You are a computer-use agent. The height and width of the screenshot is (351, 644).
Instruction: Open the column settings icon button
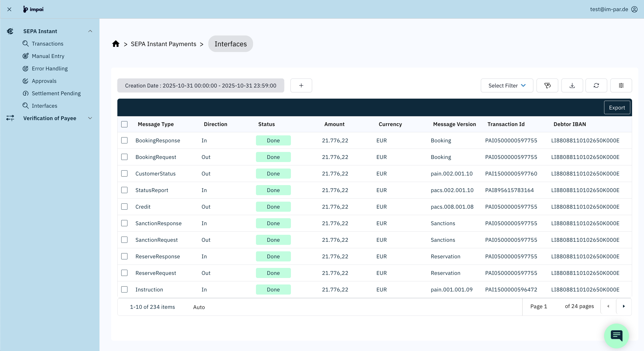click(x=621, y=85)
